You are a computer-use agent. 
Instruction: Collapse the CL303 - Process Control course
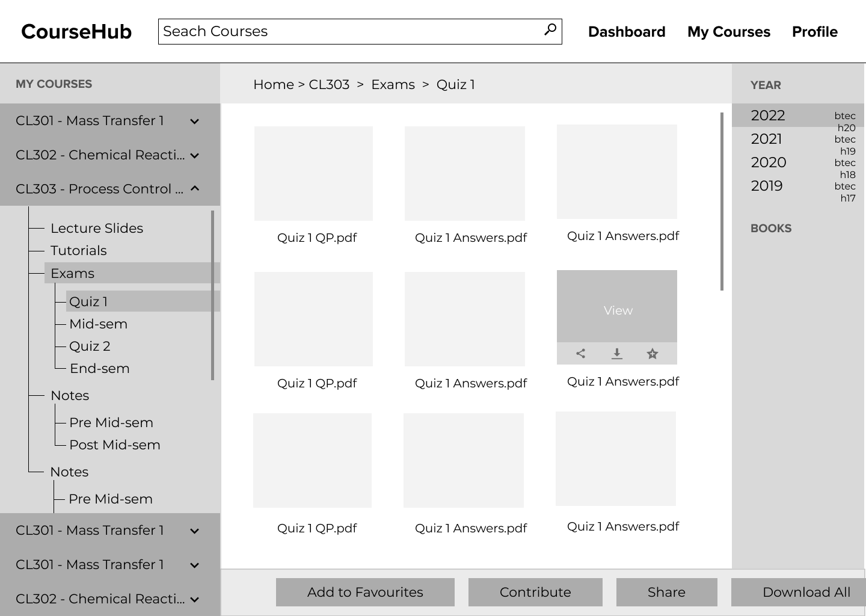point(195,189)
